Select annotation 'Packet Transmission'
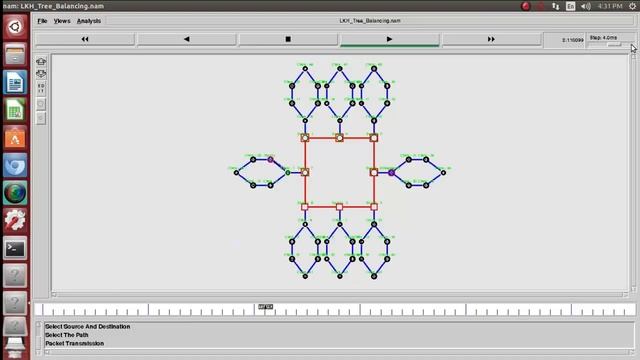 75,344
